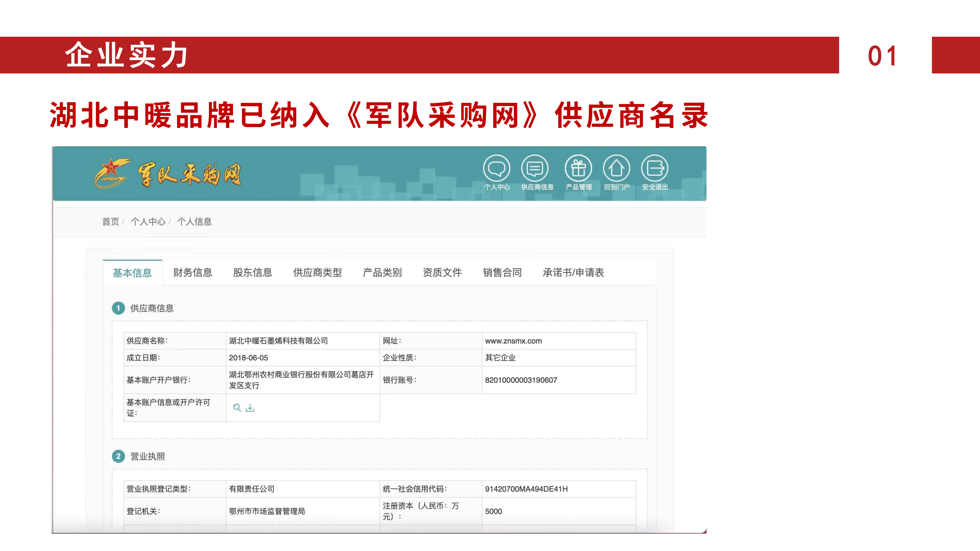Click the 个人中心 breadcrumb link
Image resolution: width=980 pixels, height=551 pixels.
point(148,222)
